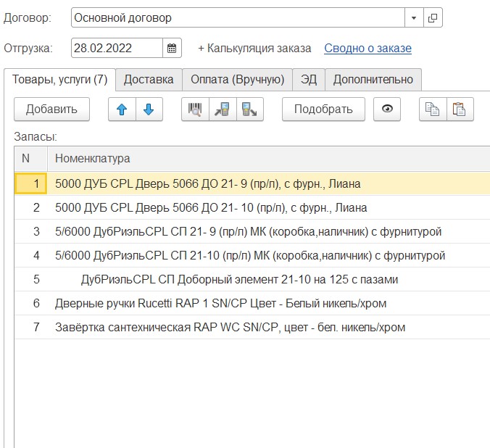
Task: Toggle the eye visibility button
Action: (387, 109)
